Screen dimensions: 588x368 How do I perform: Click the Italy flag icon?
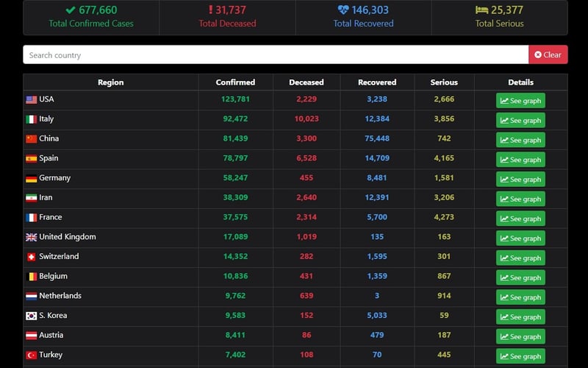[31, 119]
